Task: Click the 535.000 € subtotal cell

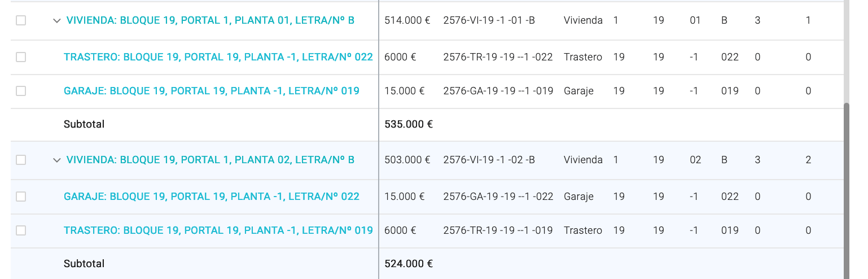Action: point(409,124)
